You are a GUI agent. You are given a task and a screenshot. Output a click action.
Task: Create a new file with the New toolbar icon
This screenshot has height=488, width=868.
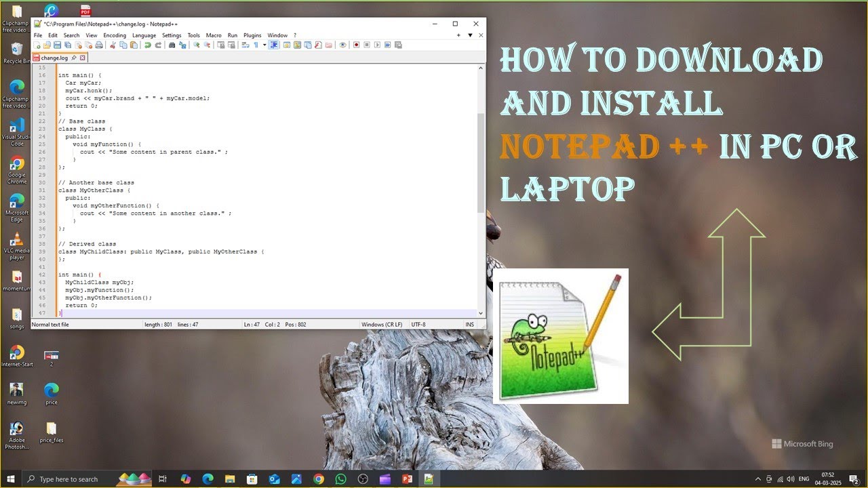37,45
